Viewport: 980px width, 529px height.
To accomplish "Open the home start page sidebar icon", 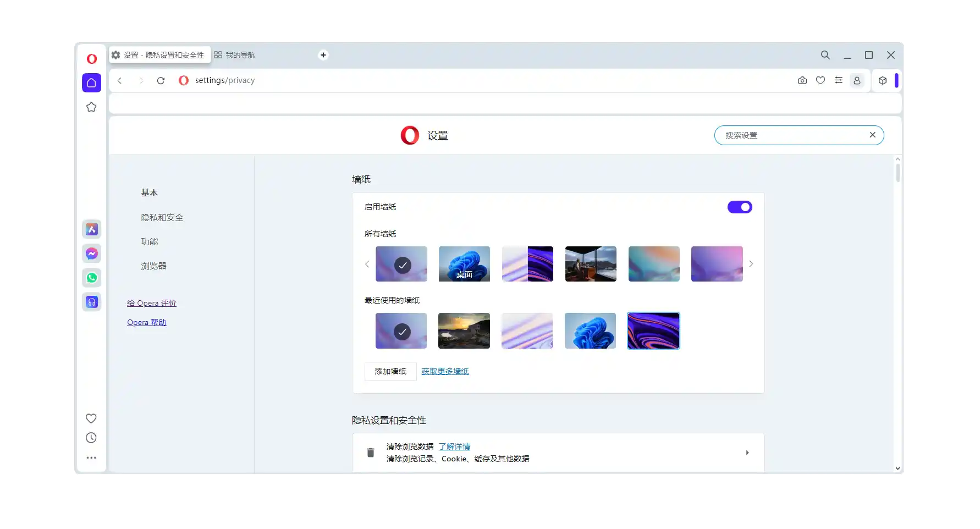I will point(92,82).
